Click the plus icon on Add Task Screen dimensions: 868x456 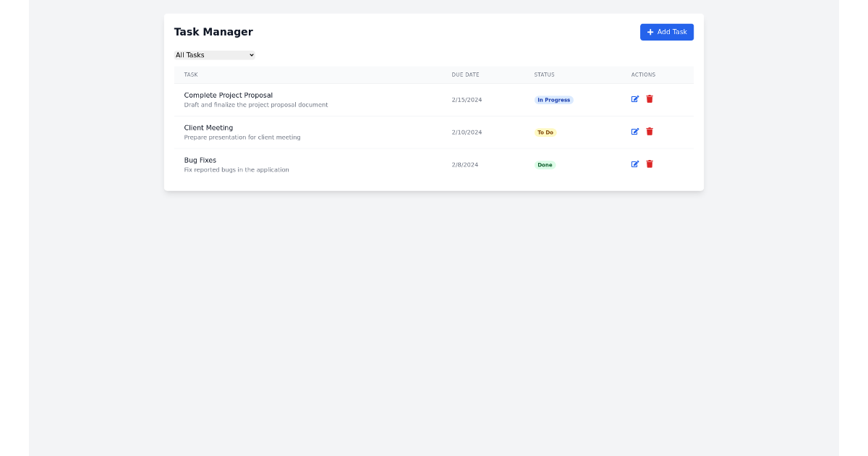[650, 32]
